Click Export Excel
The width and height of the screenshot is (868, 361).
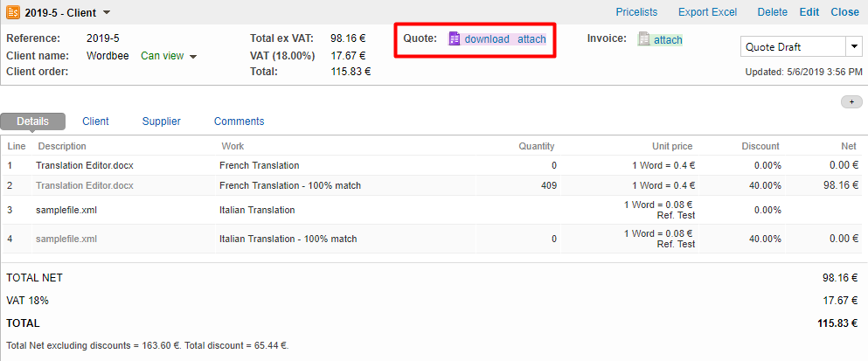pos(707,12)
